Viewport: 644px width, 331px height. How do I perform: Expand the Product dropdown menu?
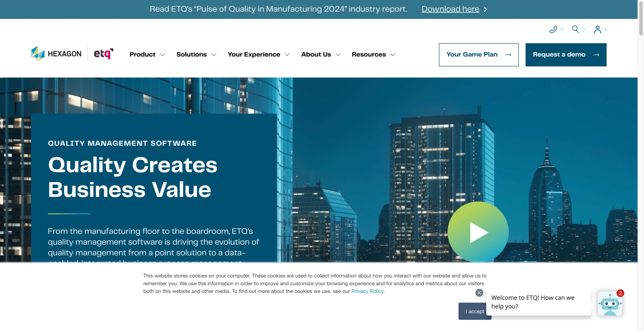click(147, 55)
